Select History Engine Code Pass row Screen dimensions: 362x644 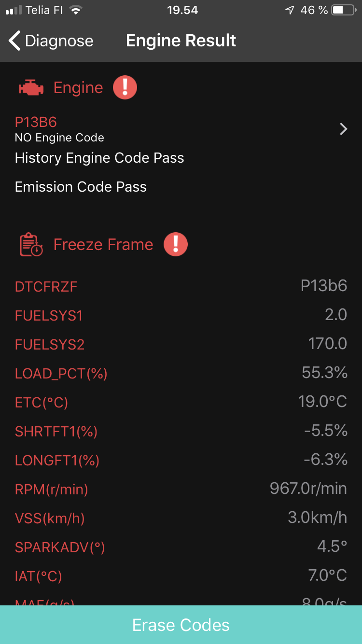99,158
